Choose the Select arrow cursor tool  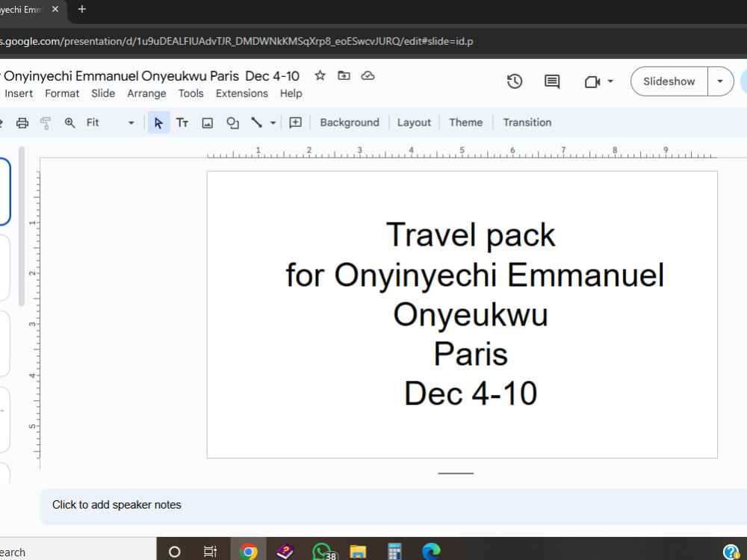[x=158, y=123]
